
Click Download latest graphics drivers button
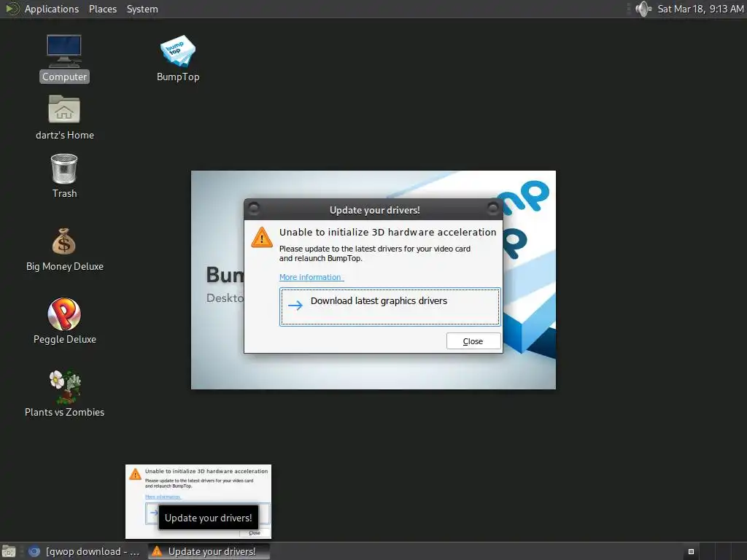click(x=390, y=307)
